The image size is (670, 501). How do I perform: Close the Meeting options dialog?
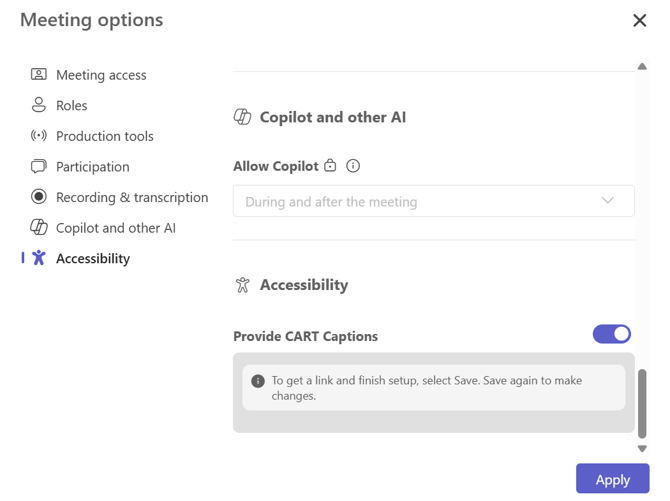pos(640,20)
